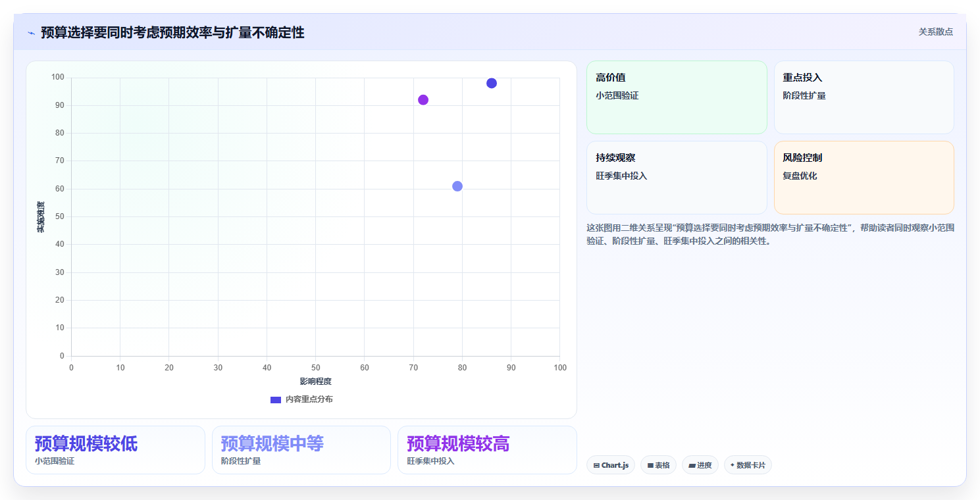The height and width of the screenshot is (500, 980).
Task: Click the 关系散点 label in the header
Action: coord(935,32)
